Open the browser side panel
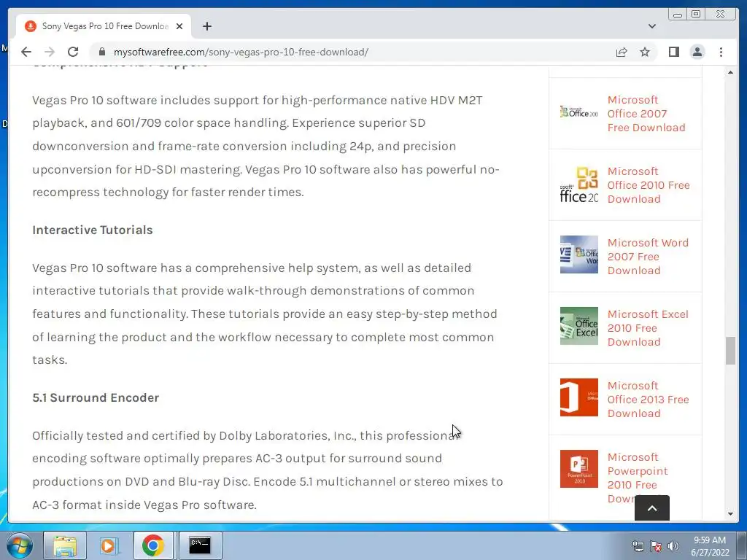This screenshot has width=747, height=560. (x=673, y=52)
